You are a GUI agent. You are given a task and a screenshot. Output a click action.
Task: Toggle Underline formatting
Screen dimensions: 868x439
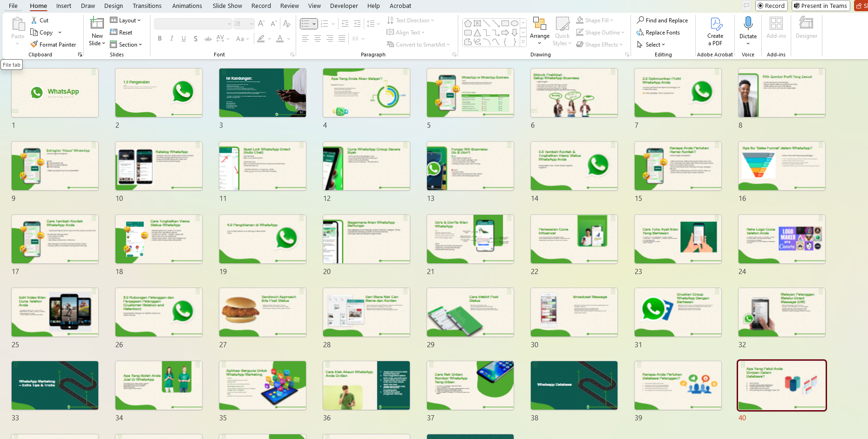(x=184, y=39)
